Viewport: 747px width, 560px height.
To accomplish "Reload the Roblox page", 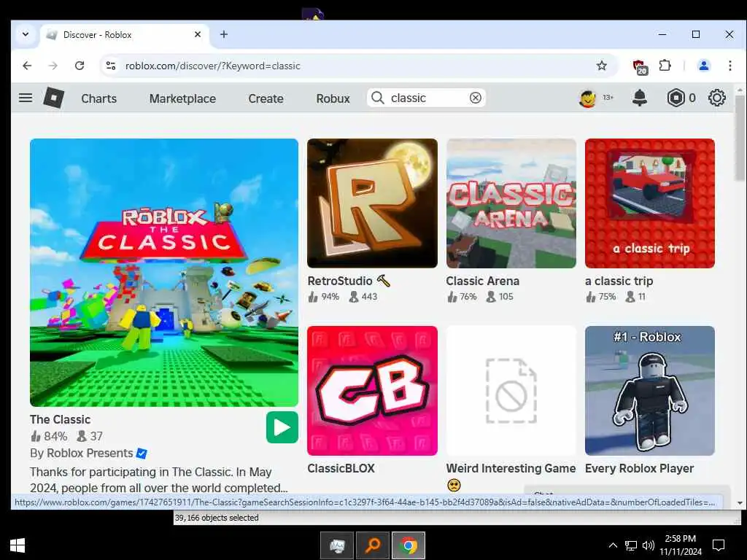I will tap(80, 66).
